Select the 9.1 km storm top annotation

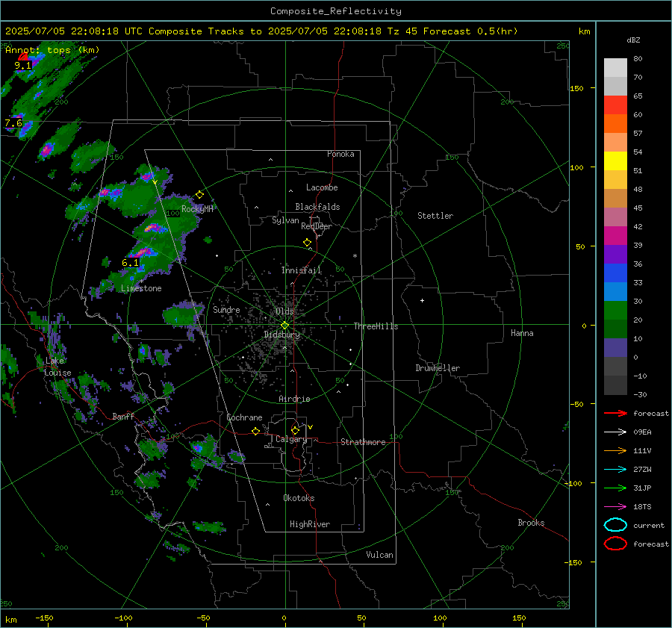click(x=22, y=66)
